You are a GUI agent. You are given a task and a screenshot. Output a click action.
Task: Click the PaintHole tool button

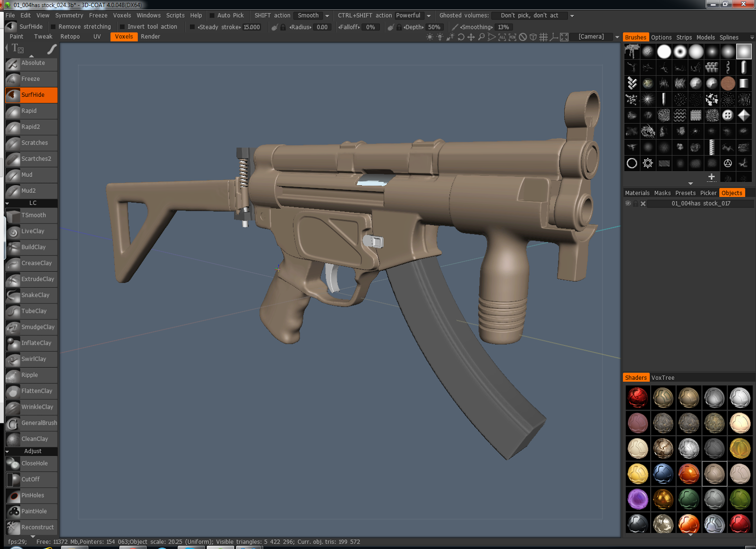tap(31, 511)
